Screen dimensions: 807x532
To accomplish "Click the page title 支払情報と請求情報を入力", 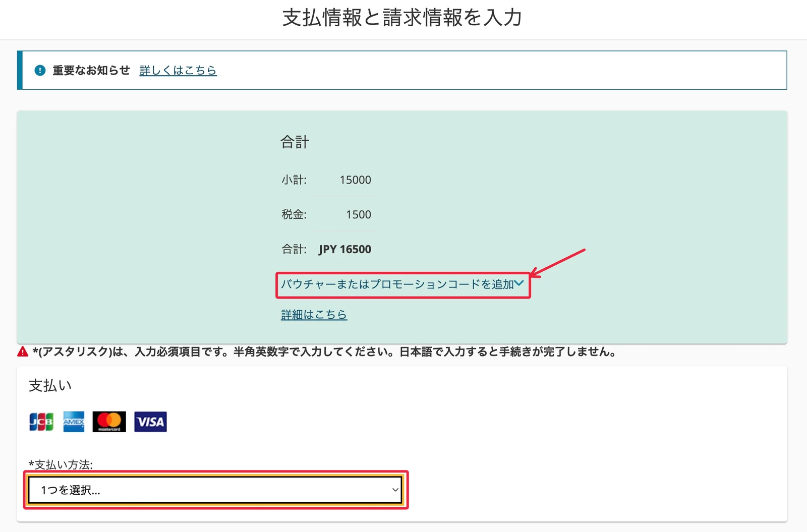I will point(402,18).
